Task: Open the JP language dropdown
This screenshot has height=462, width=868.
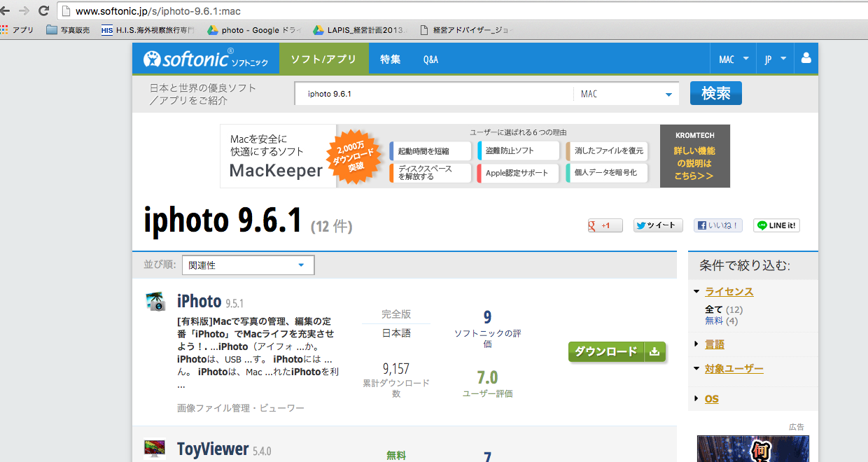Action: 775,59
